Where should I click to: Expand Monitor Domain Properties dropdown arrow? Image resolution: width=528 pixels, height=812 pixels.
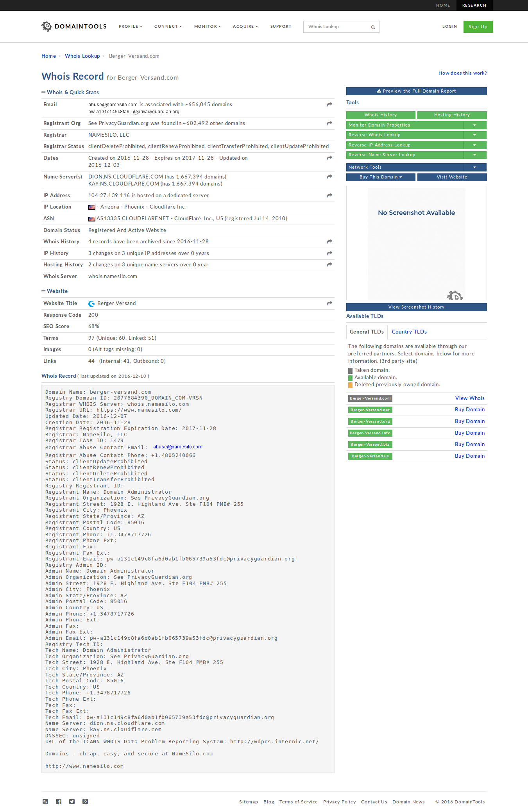point(474,125)
